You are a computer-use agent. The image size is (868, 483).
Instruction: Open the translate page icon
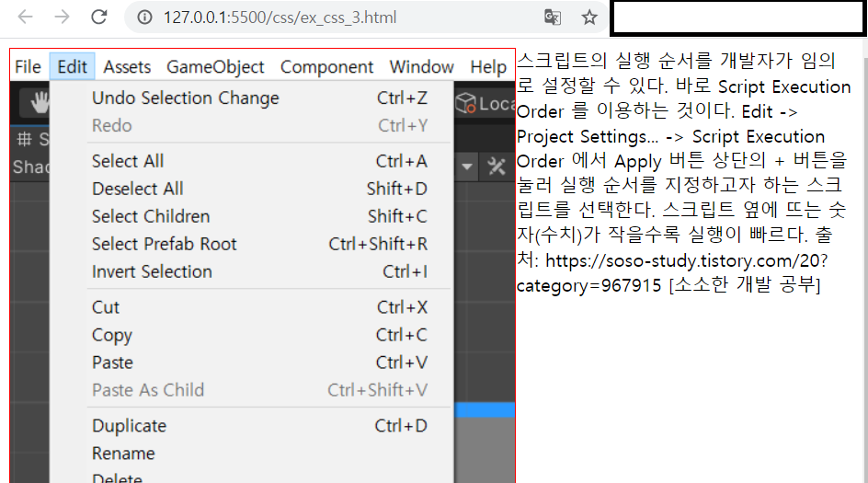(553, 17)
